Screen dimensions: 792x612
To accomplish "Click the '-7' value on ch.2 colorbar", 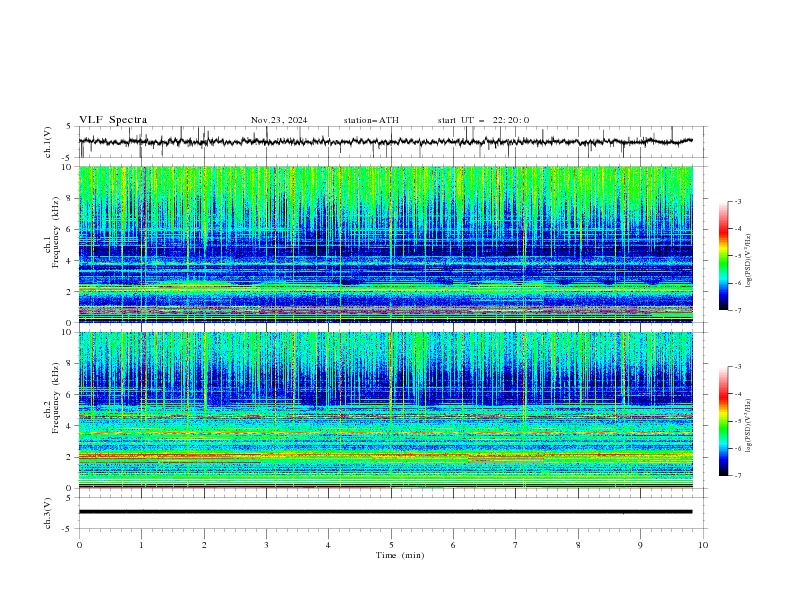I will 737,475.
